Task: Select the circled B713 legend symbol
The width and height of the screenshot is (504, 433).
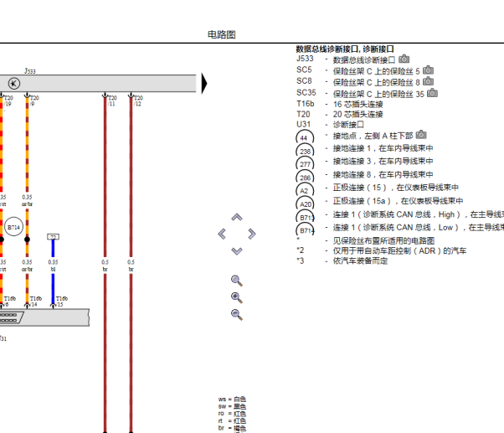Action: [305, 217]
